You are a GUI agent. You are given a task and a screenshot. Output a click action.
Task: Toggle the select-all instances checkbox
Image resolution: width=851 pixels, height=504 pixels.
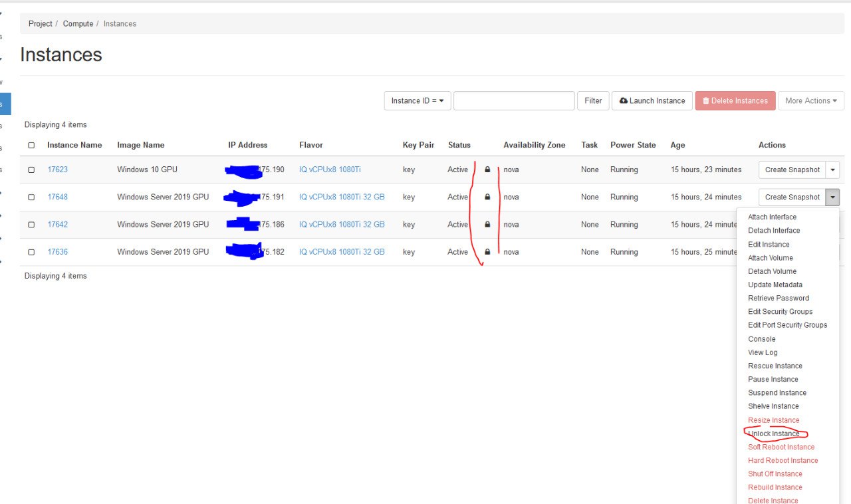31,145
